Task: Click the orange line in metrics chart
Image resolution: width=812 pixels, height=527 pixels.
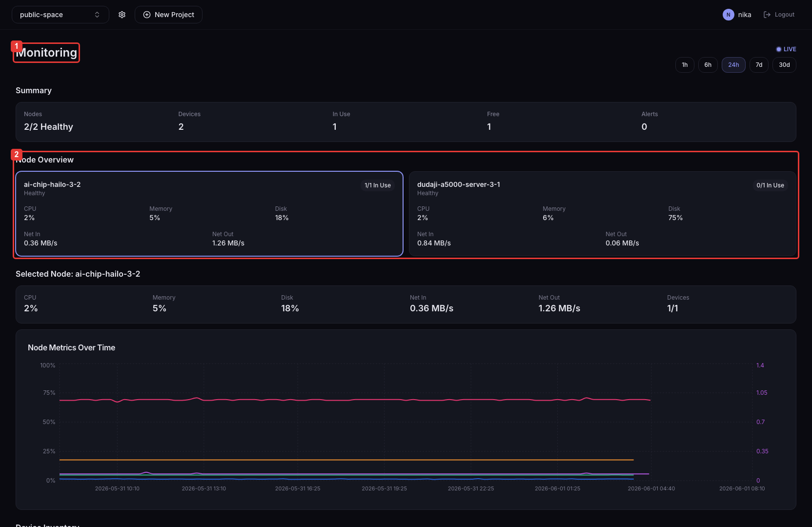Action: (346, 460)
